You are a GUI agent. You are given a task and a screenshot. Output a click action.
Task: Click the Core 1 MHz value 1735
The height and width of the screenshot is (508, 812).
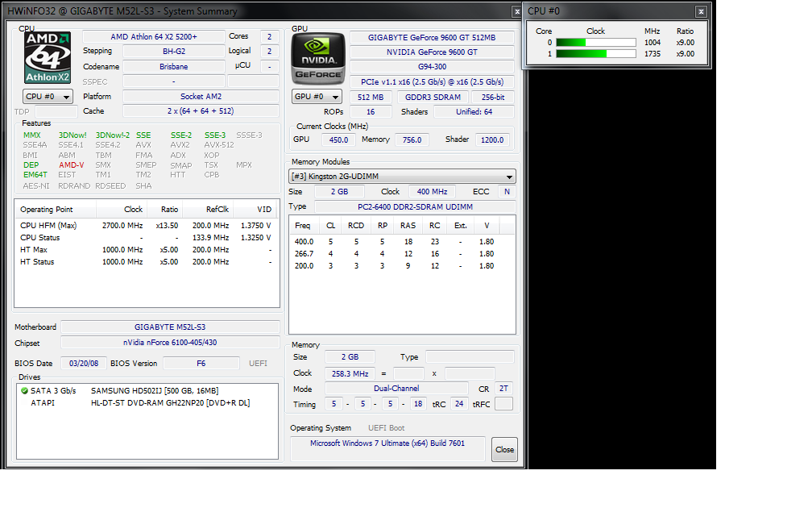(652, 54)
